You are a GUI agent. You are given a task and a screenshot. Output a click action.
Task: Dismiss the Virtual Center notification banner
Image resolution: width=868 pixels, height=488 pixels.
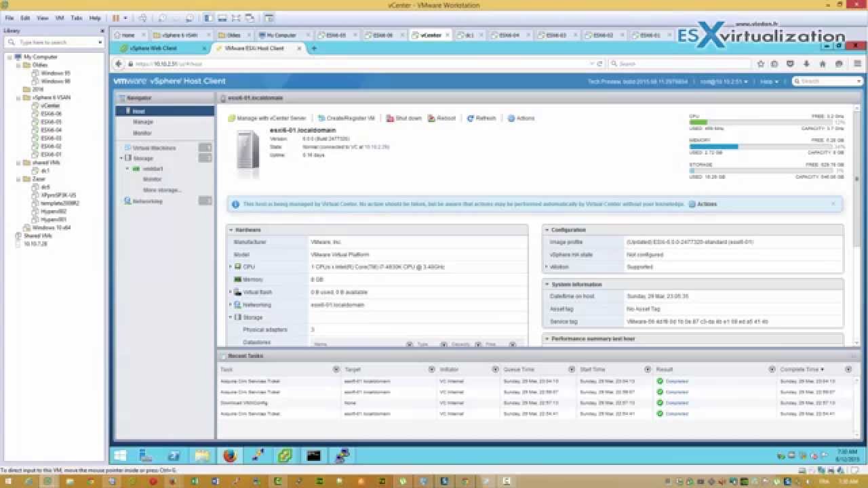[x=833, y=203]
